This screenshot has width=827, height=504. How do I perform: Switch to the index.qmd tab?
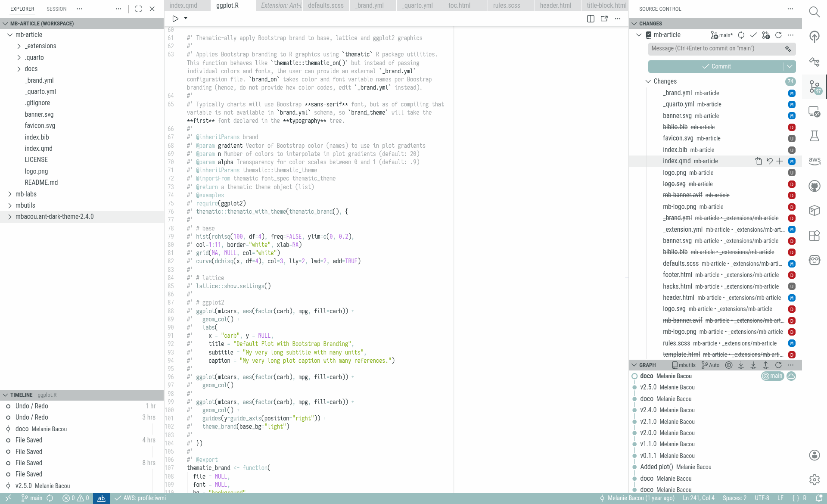point(183,6)
